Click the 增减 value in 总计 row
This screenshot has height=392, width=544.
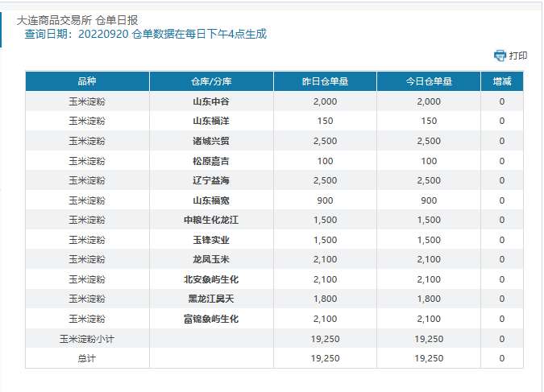[502, 358]
